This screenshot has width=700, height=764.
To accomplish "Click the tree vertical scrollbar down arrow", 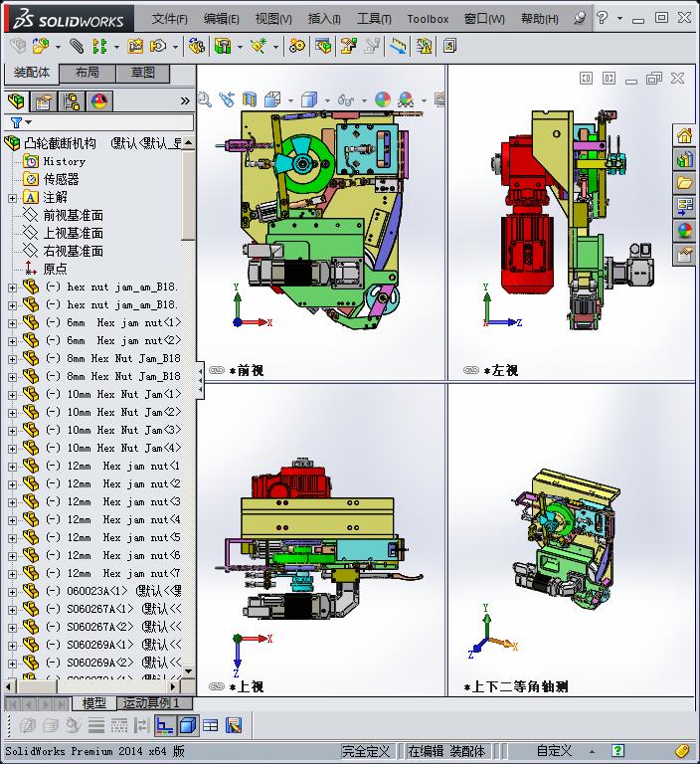I will tap(188, 670).
